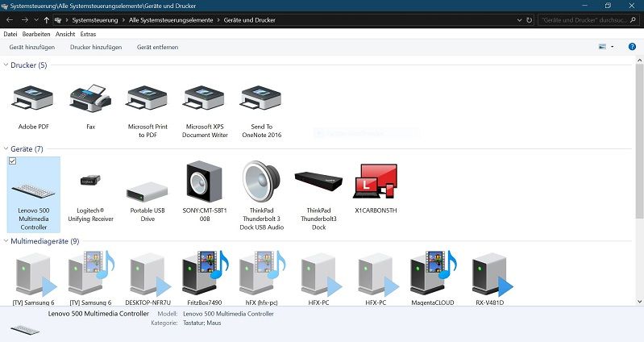Select the DESKTOP-NFR7U media device
The image size is (644, 342).
pyautogui.click(x=151, y=275)
